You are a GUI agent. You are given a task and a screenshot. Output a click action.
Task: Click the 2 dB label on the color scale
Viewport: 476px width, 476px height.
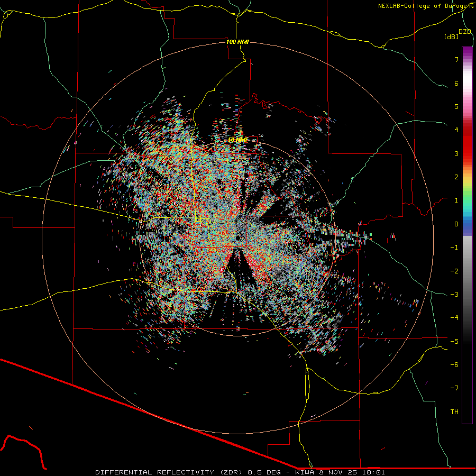[456, 177]
